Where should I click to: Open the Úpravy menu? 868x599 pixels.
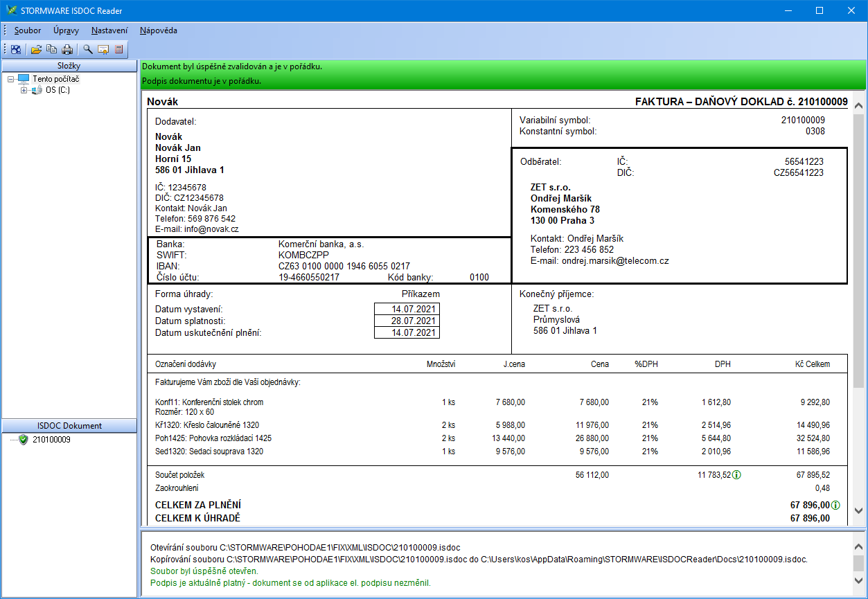coord(66,30)
